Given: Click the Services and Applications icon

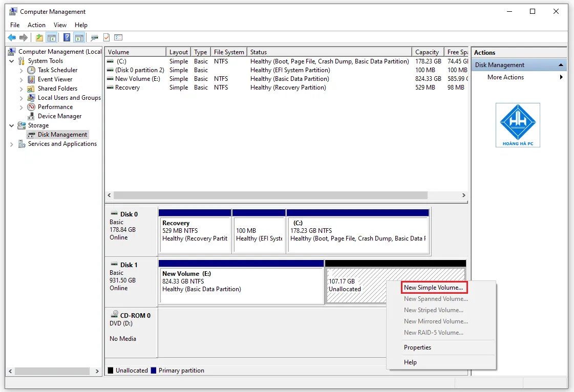Looking at the screenshot, I should (22, 144).
